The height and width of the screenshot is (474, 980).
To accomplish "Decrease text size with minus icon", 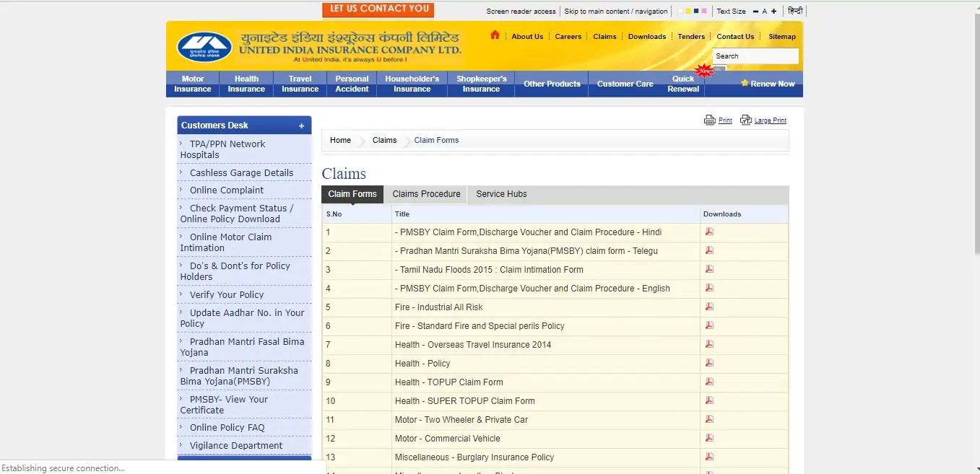I will point(755,12).
